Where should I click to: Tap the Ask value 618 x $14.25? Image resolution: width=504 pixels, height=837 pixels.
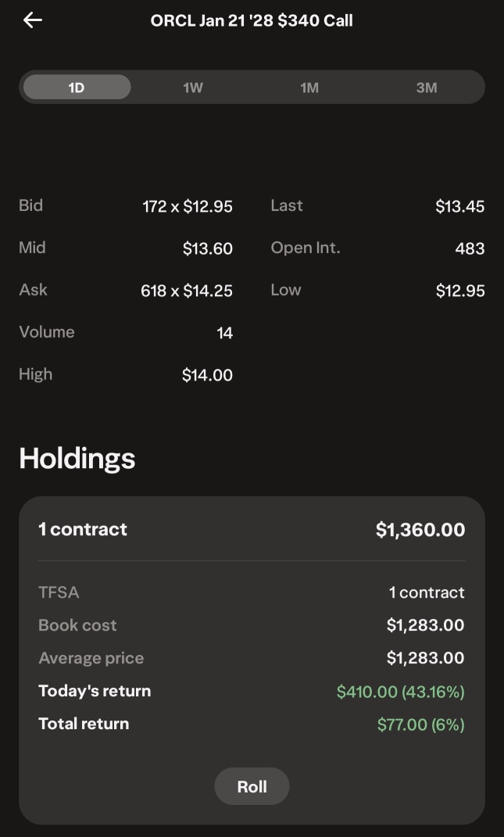pyautogui.click(x=186, y=291)
